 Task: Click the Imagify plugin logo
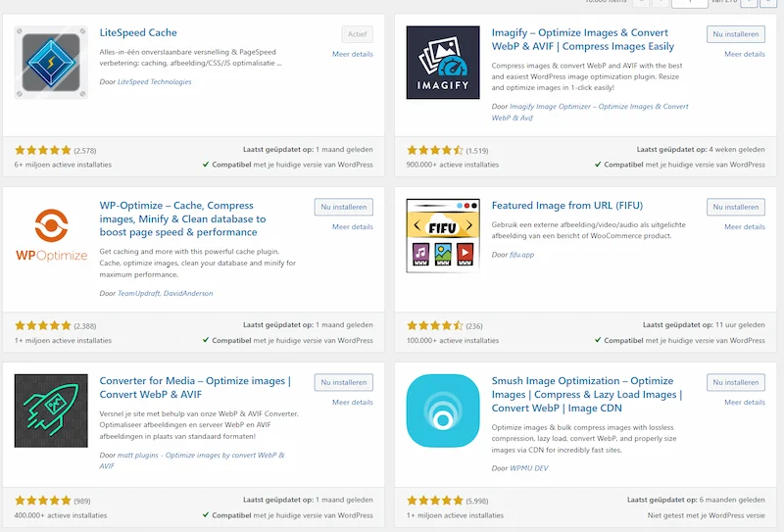pyautogui.click(x=443, y=63)
